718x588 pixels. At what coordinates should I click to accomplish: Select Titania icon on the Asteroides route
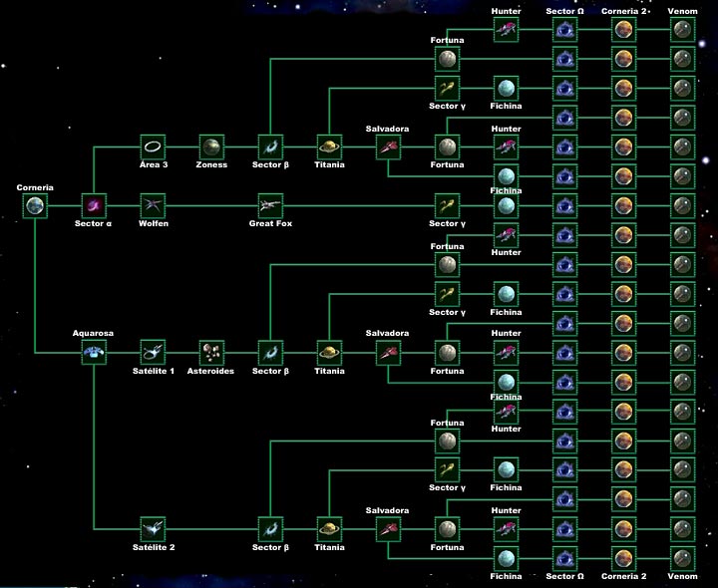(x=329, y=353)
